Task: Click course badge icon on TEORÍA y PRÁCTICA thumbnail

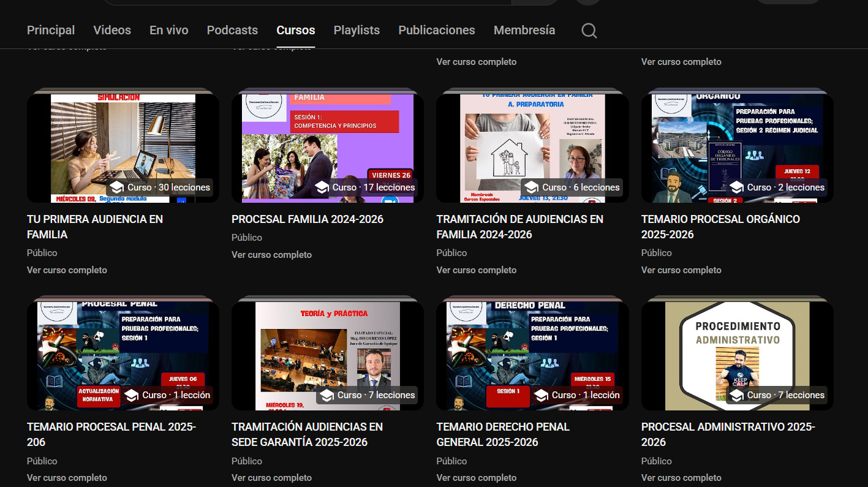Action: pyautogui.click(x=326, y=395)
